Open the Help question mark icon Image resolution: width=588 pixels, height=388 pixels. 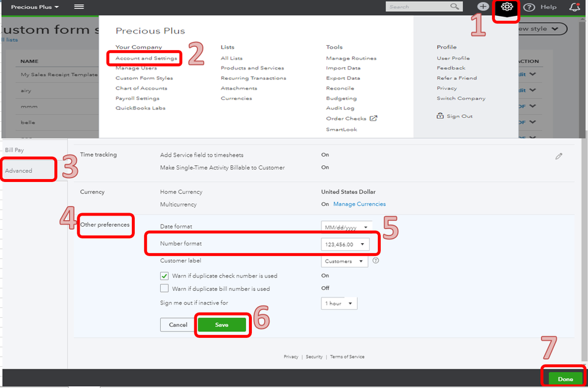click(x=529, y=7)
